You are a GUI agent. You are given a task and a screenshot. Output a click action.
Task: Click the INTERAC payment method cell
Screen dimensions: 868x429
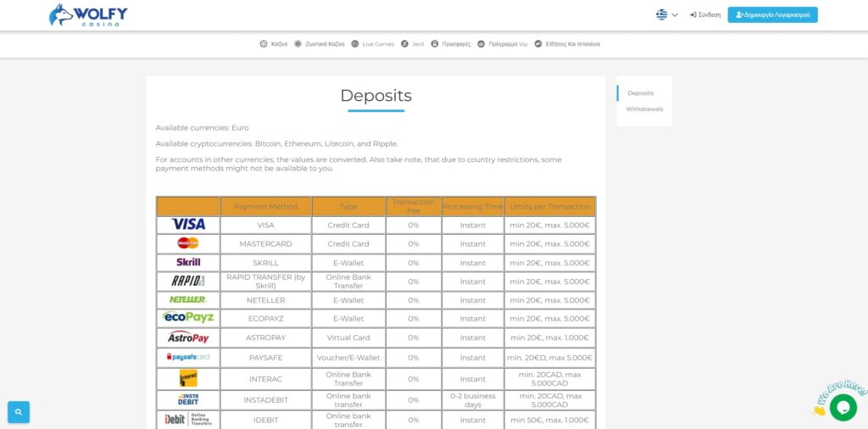pyautogui.click(x=265, y=379)
